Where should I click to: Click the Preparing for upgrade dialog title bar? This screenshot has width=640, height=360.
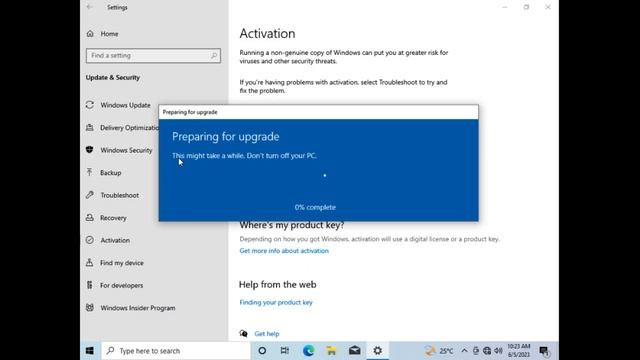tap(318, 112)
